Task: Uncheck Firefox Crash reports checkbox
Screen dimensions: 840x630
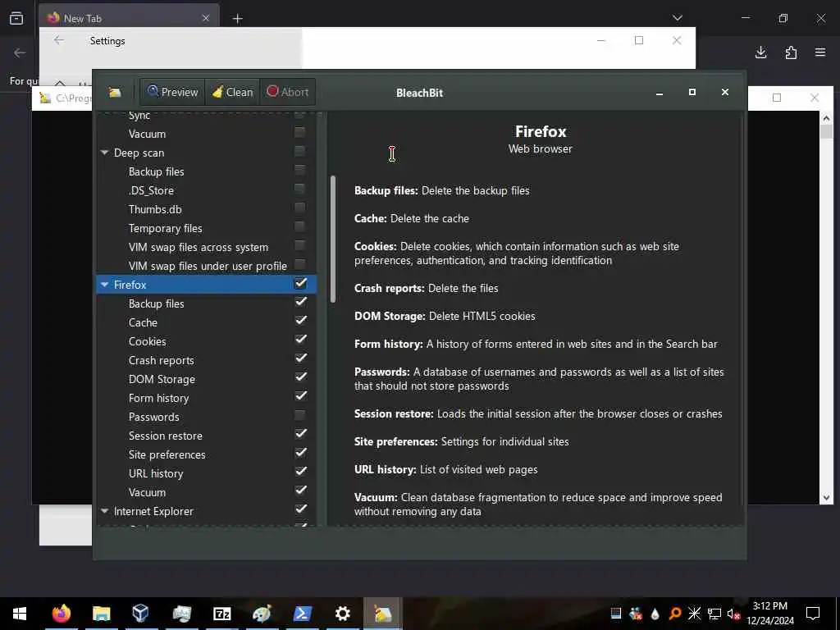Action: [300, 358]
